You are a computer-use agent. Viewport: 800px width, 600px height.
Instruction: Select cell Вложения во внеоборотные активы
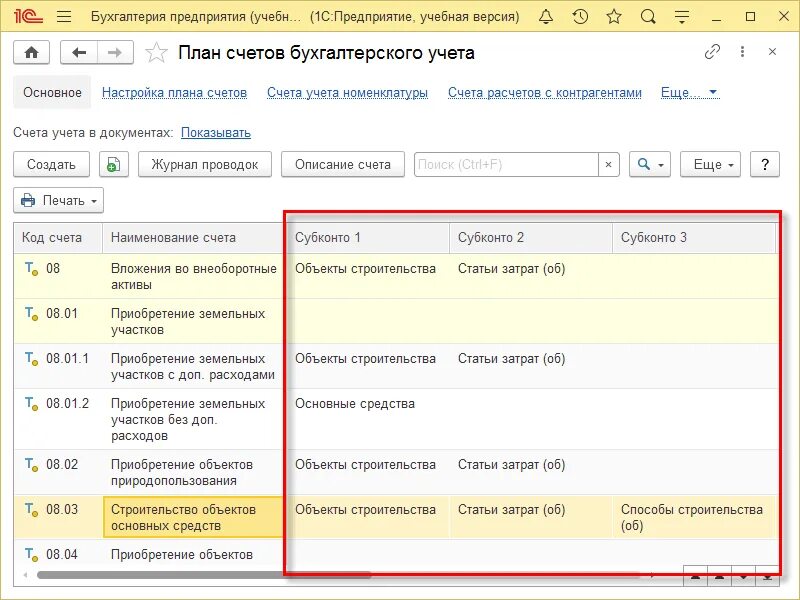click(x=194, y=277)
